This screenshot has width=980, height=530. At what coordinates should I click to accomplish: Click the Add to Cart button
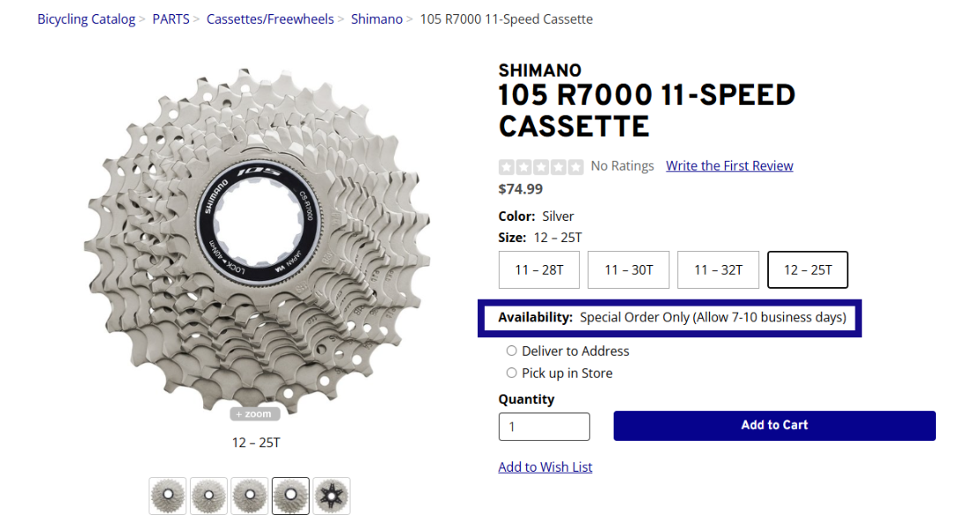click(774, 425)
